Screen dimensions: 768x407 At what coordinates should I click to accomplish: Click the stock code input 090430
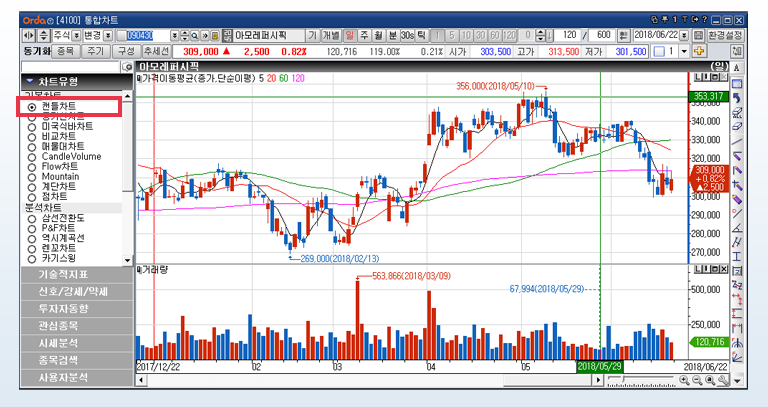coord(148,35)
